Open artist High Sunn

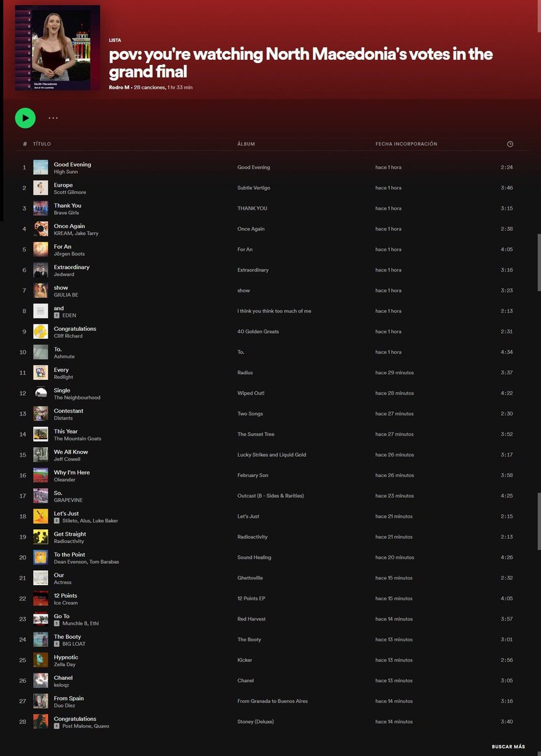(66, 171)
